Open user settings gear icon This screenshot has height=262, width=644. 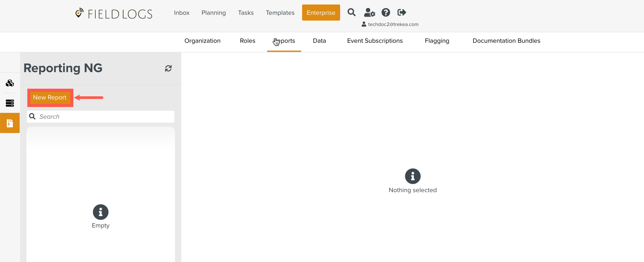point(369,12)
